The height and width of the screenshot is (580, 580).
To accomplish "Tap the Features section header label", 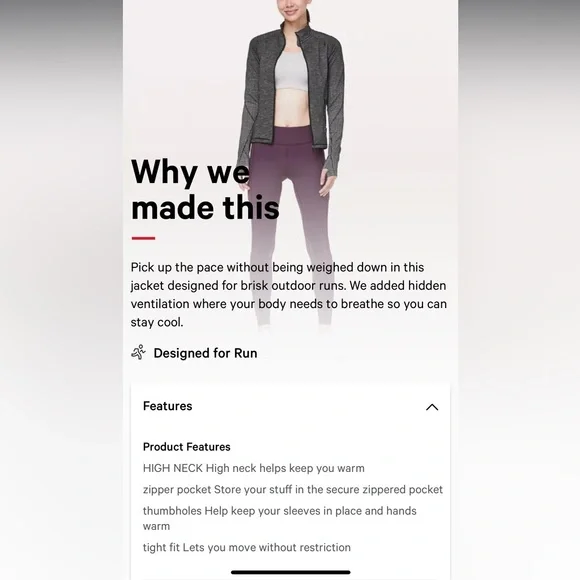I will 168,406.
